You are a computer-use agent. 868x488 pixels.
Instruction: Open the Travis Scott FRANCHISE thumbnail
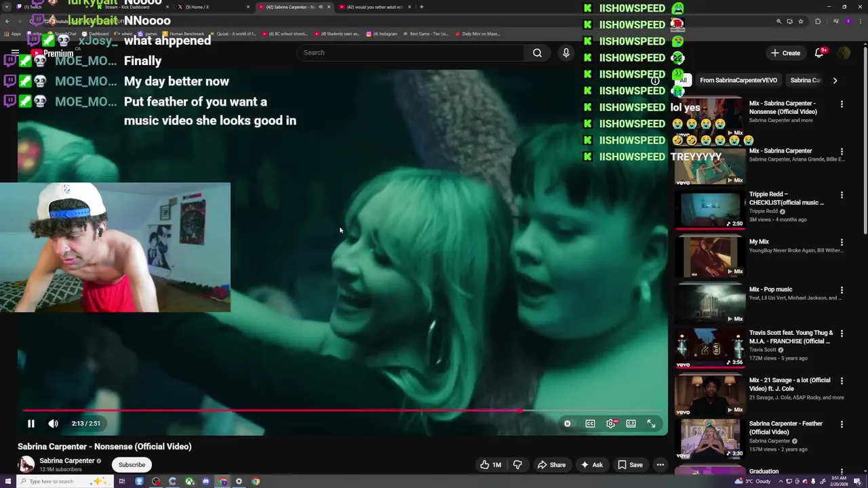tap(710, 348)
